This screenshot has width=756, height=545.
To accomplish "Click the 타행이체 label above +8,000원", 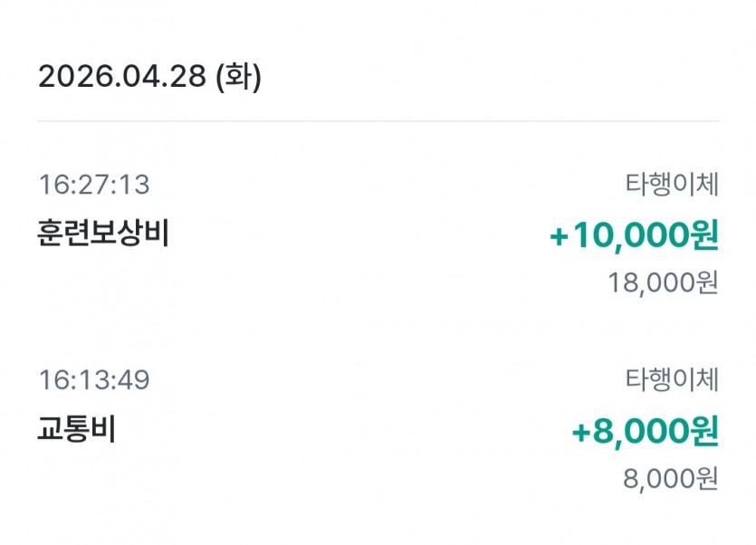I will pyautogui.click(x=671, y=380).
